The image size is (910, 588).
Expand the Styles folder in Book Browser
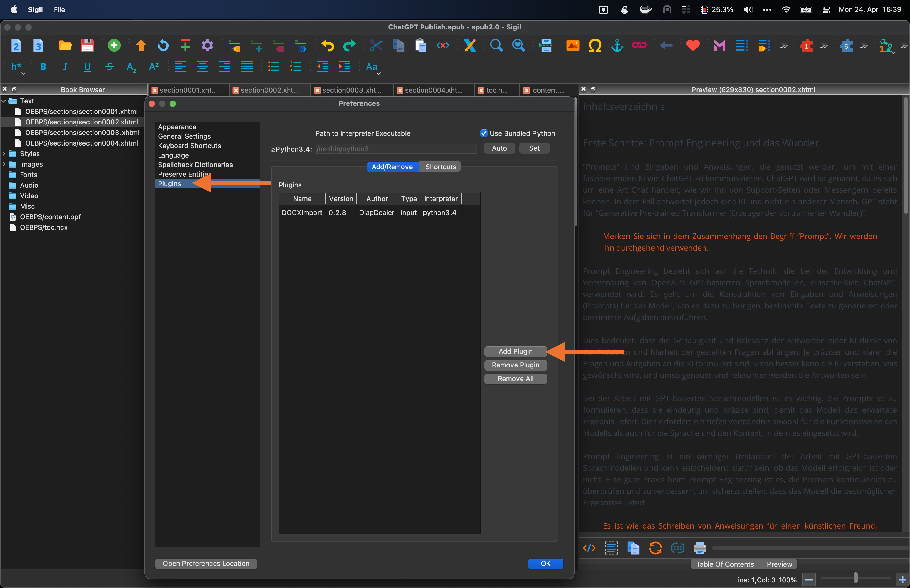[x=4, y=153]
